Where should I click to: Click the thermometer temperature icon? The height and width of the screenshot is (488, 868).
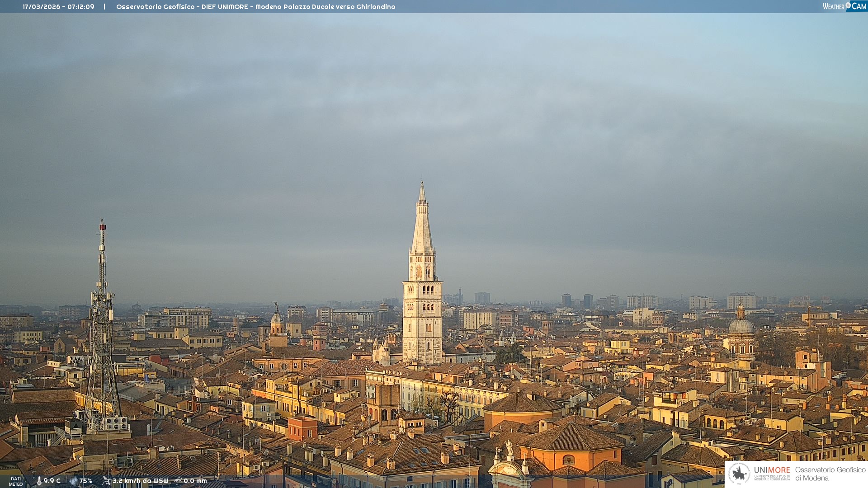point(39,481)
